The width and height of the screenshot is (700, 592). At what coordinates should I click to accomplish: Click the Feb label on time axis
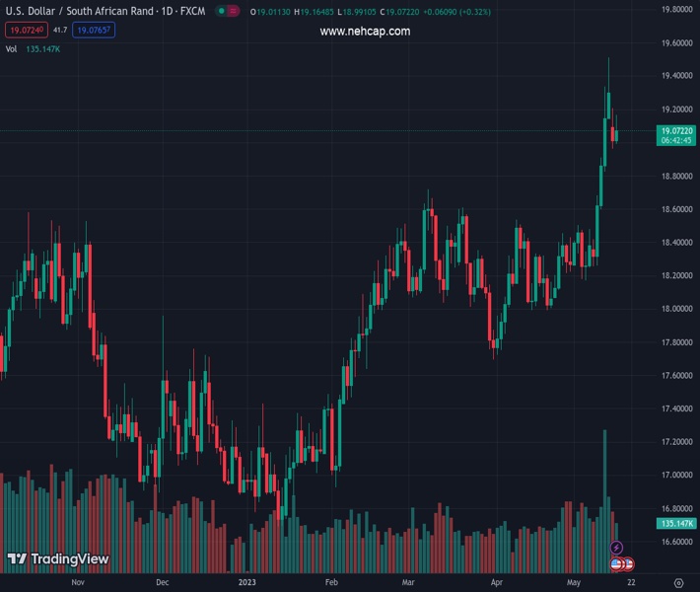331,583
